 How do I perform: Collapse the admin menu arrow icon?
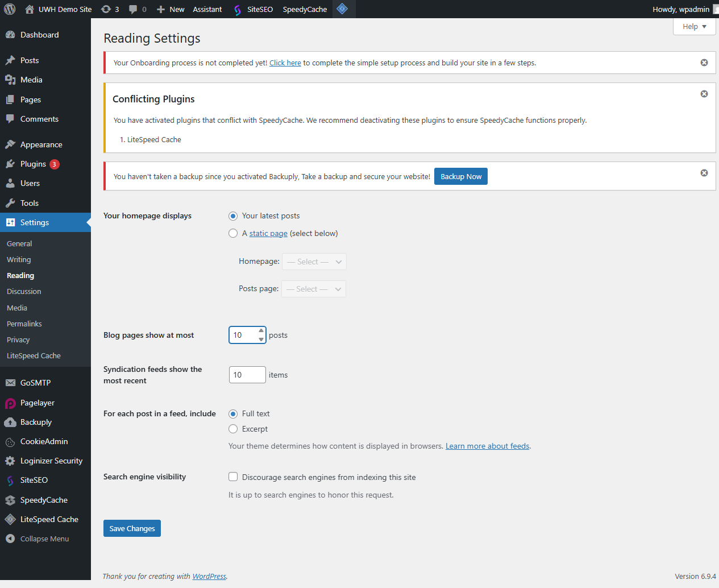click(x=10, y=539)
